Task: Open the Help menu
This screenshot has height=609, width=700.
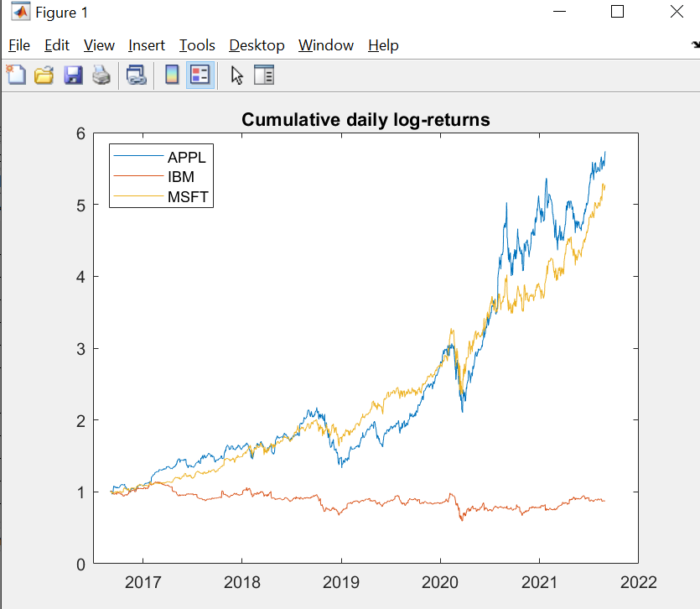Action: (383, 45)
